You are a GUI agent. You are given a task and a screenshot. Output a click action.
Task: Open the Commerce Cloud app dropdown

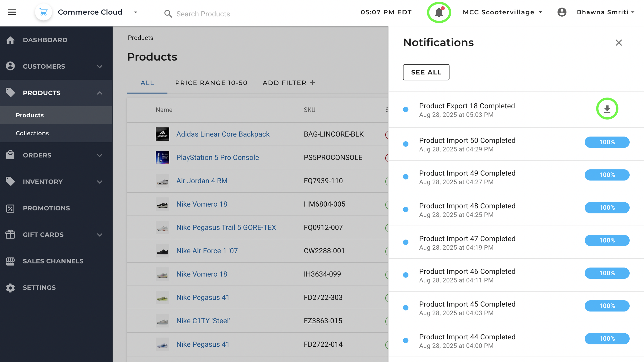136,12
